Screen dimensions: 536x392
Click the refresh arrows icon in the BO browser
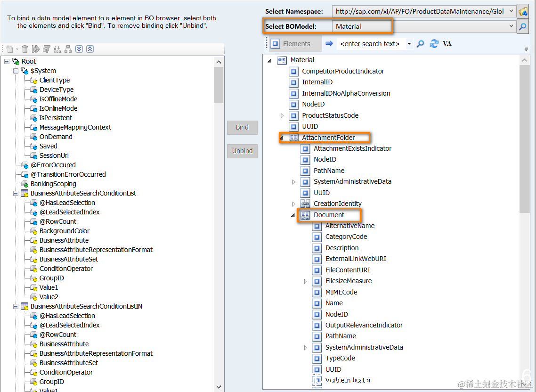[x=434, y=43]
